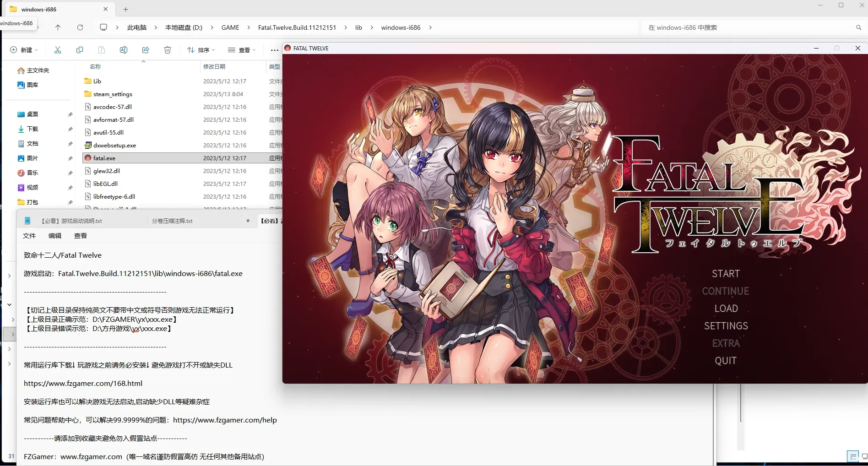Open EXTRA in Fatal Twelve menu
This screenshot has height=466, width=868.
726,343
